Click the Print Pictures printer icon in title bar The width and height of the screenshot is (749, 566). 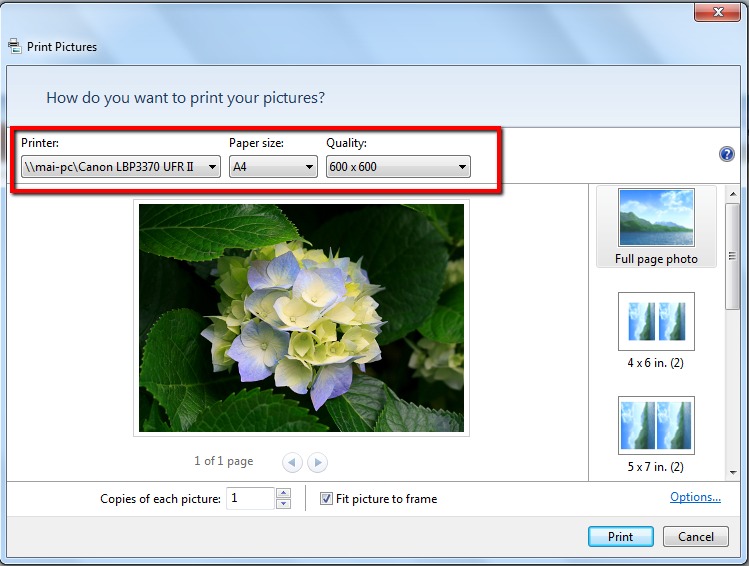pyautogui.click(x=14, y=47)
